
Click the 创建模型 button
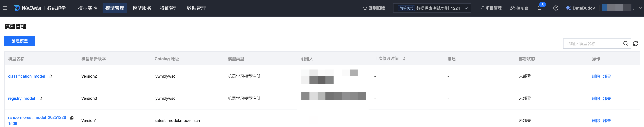pyautogui.click(x=20, y=41)
